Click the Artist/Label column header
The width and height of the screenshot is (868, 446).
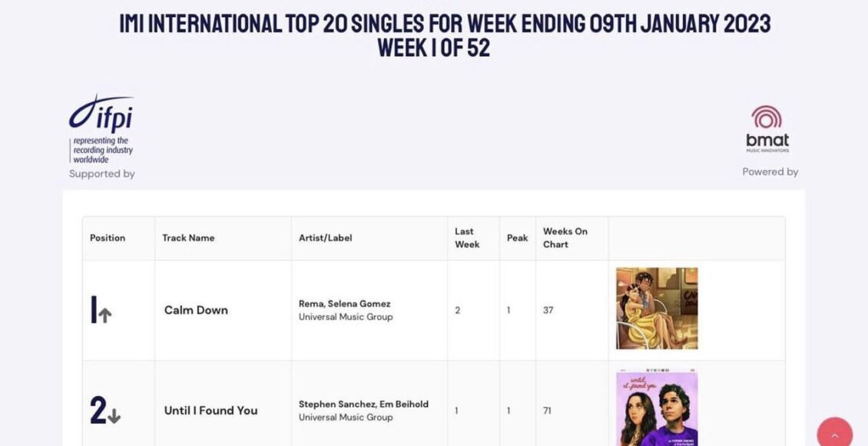[x=326, y=238]
